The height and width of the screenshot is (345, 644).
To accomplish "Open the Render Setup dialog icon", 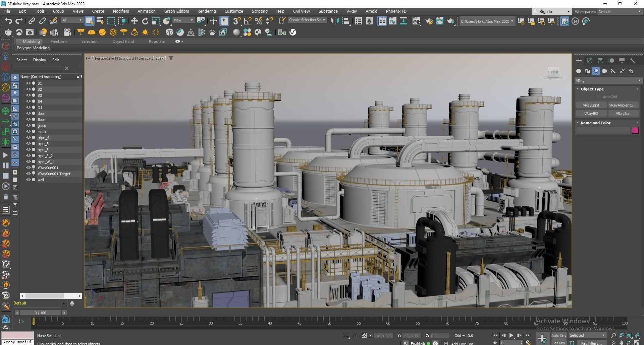I will [429, 21].
